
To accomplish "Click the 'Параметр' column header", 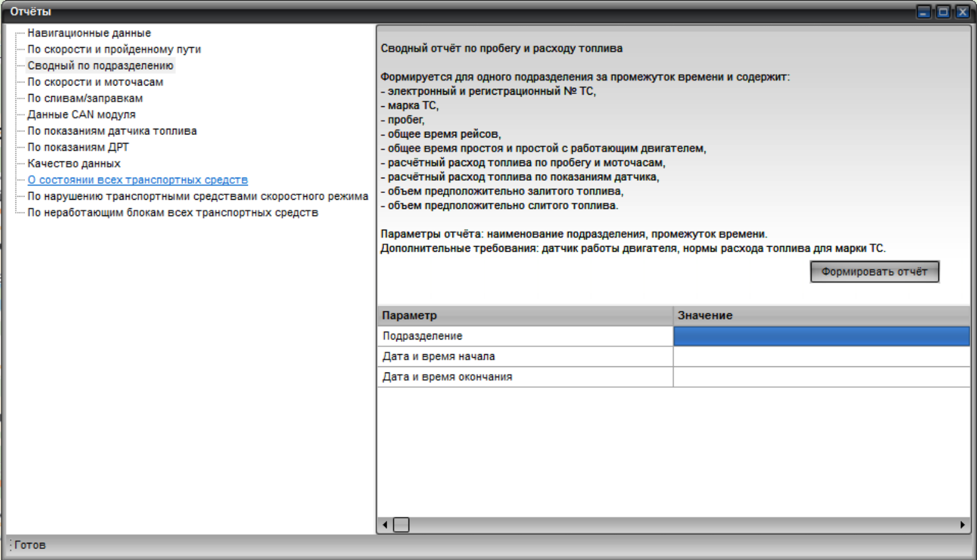I will [525, 316].
